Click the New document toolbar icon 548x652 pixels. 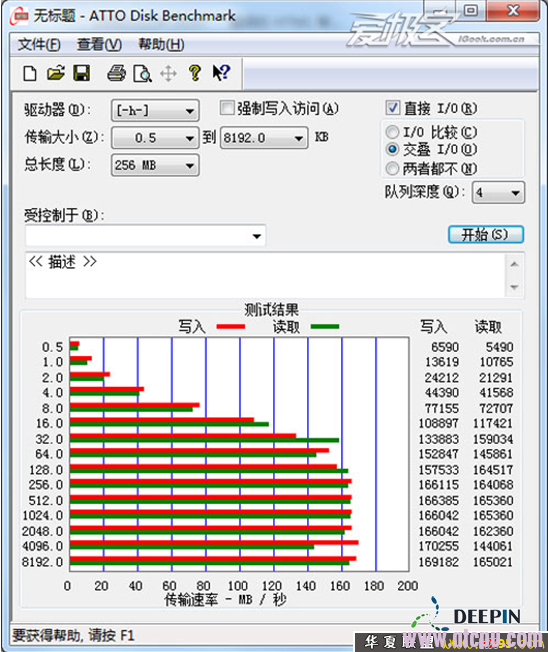click(30, 74)
